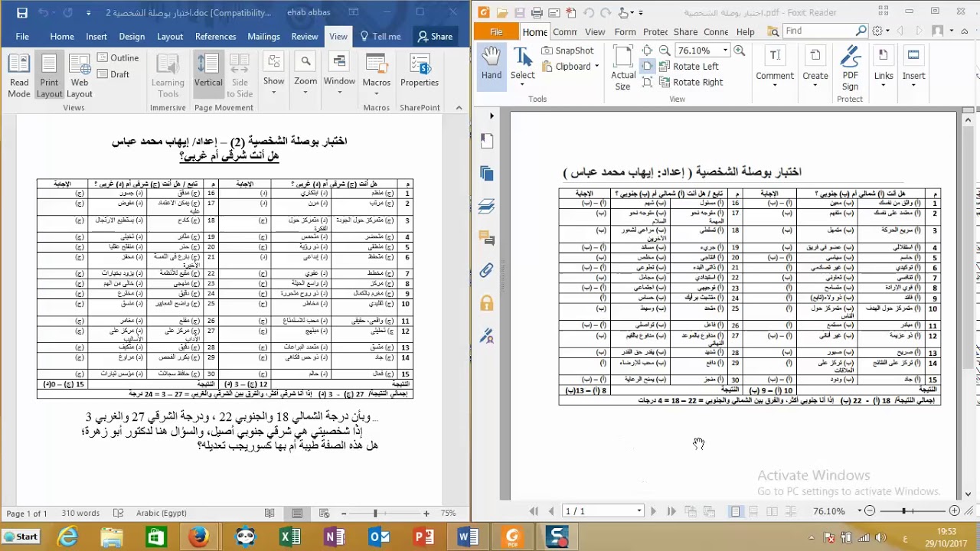Toggle Print Layout icon in Word's status bar
This screenshot has width=980, height=551.
point(297,514)
